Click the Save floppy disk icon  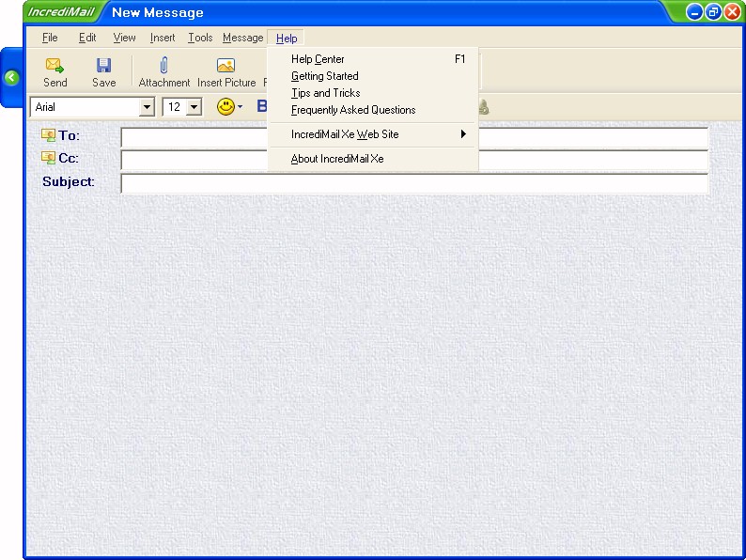pos(103,66)
